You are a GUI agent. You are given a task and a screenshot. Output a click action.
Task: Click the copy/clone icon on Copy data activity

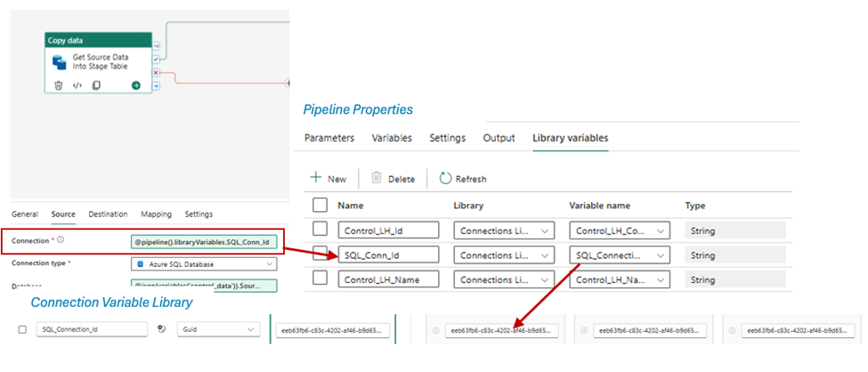[x=96, y=85]
